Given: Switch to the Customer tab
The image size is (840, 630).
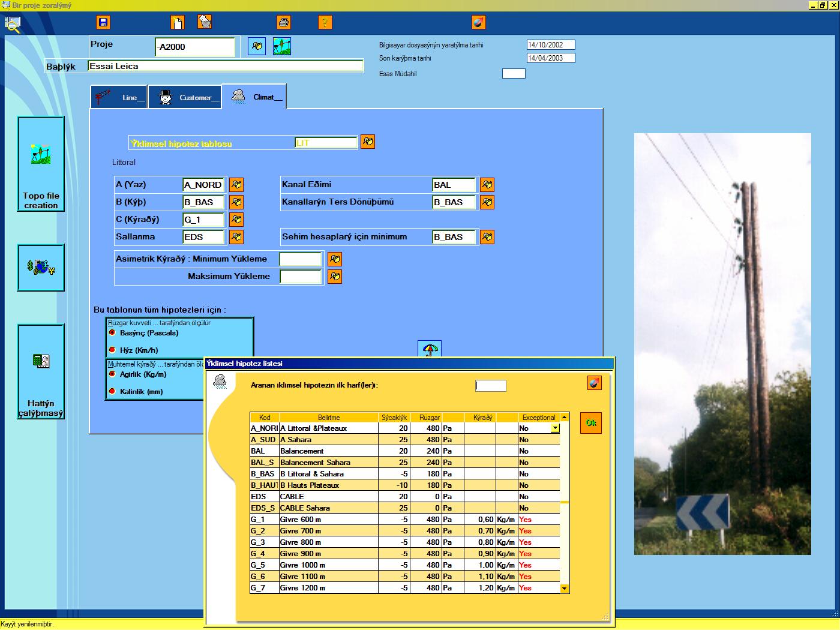Looking at the screenshot, I should coord(185,97).
